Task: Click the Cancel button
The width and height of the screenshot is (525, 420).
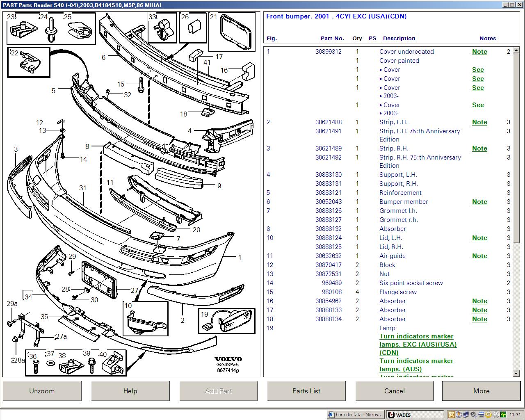Action: pyautogui.click(x=395, y=391)
